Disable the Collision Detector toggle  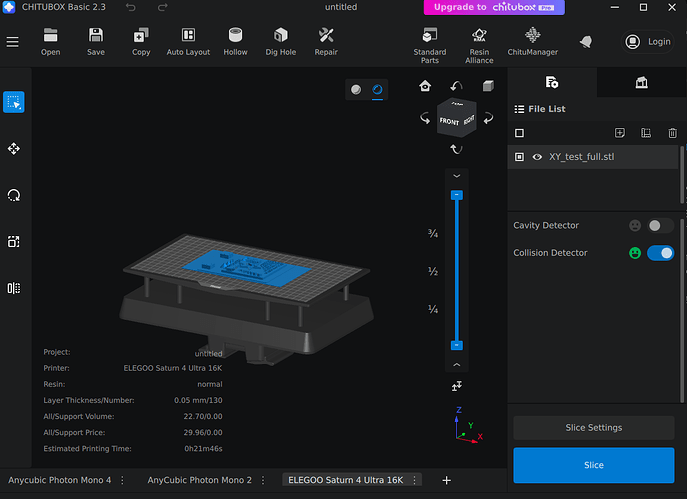click(660, 253)
